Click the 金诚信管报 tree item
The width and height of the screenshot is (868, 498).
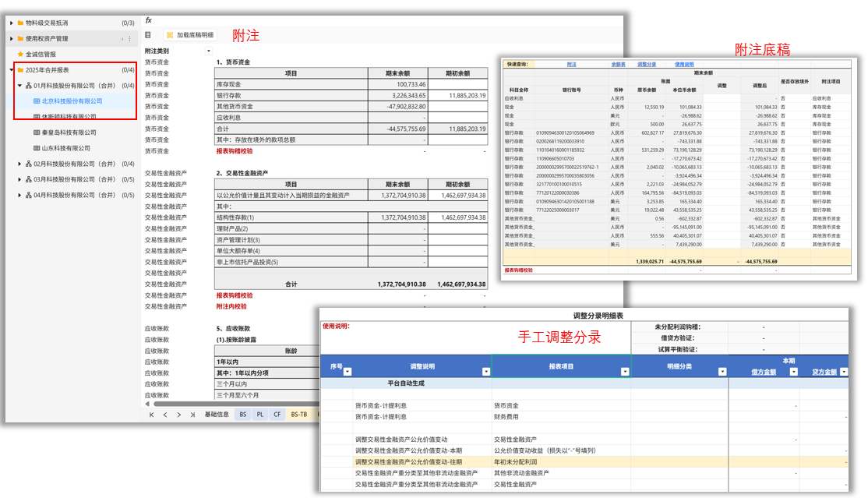click(x=41, y=55)
